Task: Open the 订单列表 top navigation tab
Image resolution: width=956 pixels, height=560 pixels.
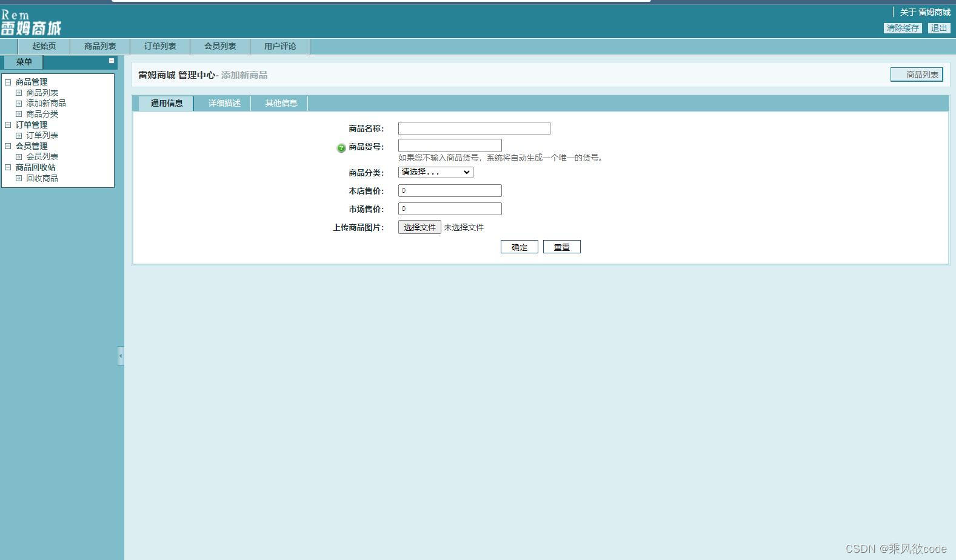Action: pos(160,47)
